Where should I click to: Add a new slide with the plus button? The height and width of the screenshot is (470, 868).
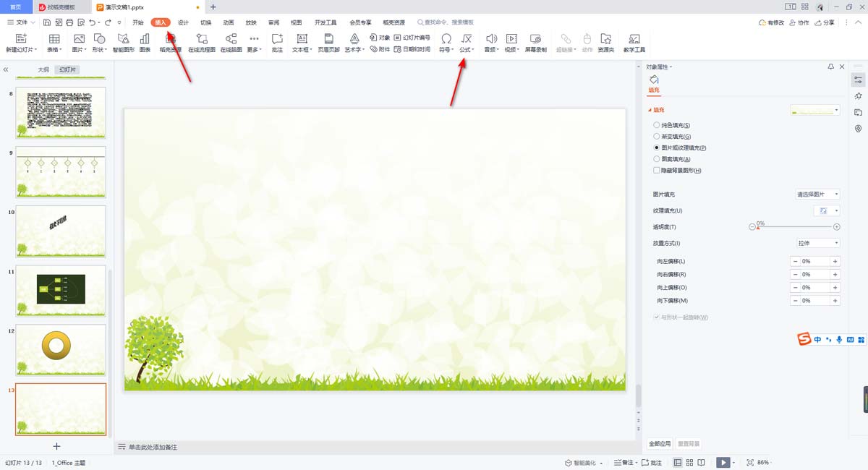(56, 446)
